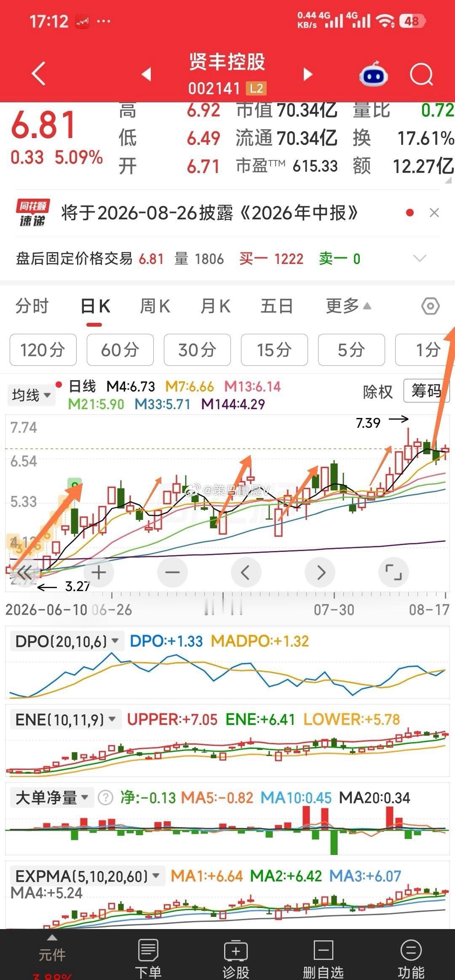Screen dimensions: 455x980
Task: Tap the double-left collapse arrows on chart
Action: (x=24, y=573)
